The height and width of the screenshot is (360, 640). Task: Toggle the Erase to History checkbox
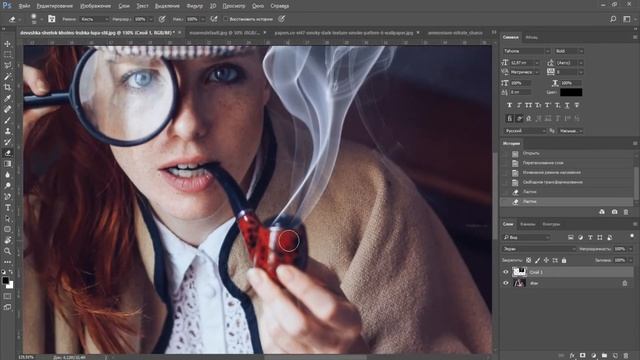click(225, 19)
